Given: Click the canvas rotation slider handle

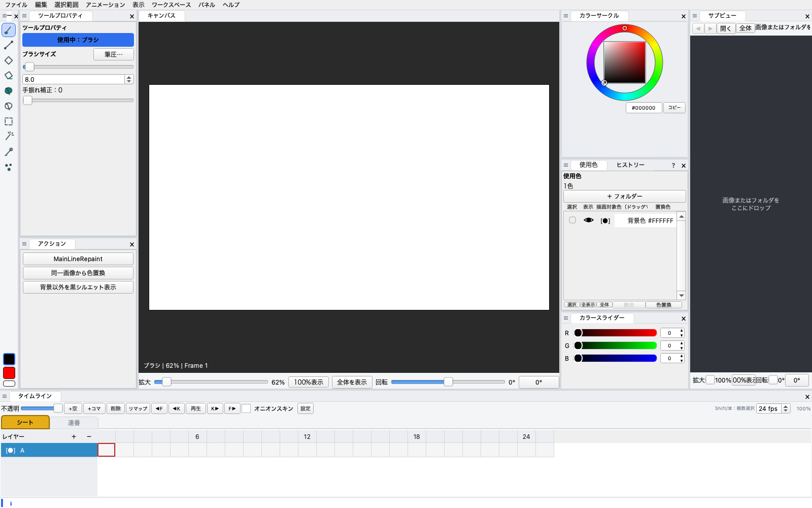Looking at the screenshot, I should 448,382.
